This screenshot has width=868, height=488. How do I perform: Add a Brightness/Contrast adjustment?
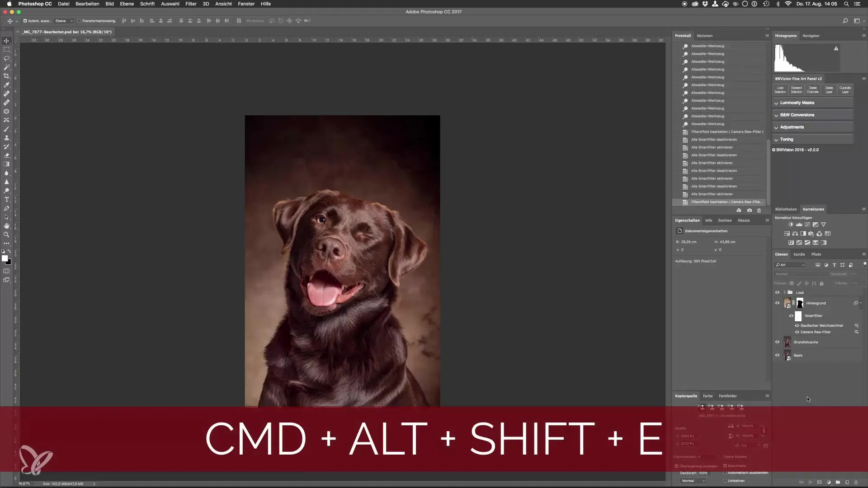[x=791, y=225]
